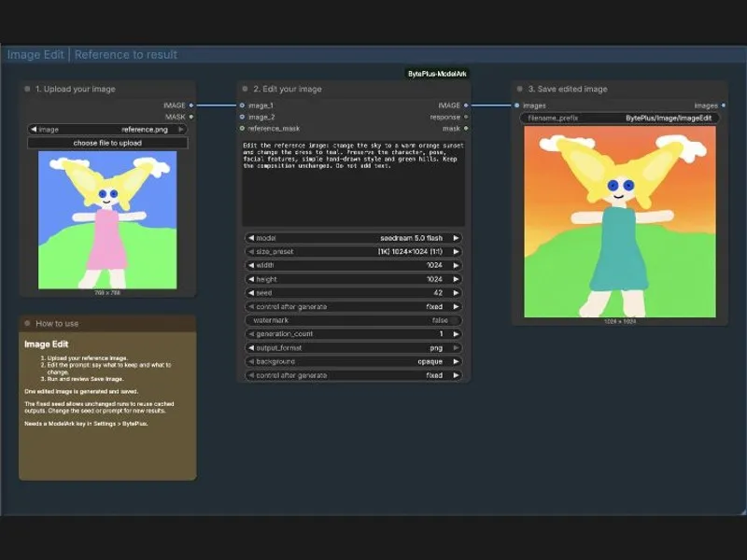Click the image_1 input port
This screenshot has width=747, height=560.
click(242, 105)
